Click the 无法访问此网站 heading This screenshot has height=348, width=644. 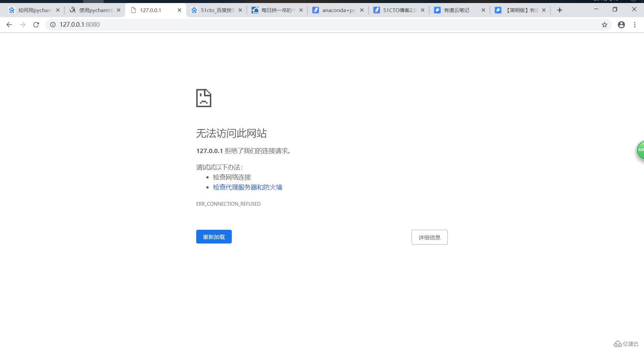(x=231, y=133)
